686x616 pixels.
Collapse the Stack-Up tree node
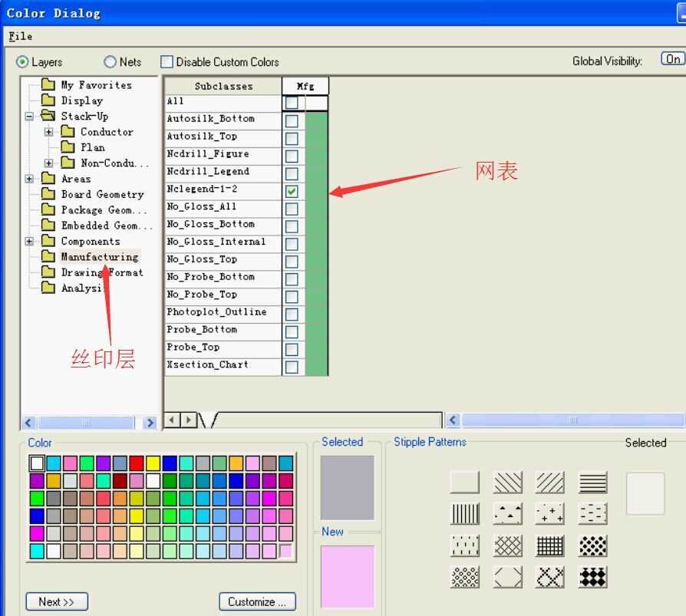[29, 117]
